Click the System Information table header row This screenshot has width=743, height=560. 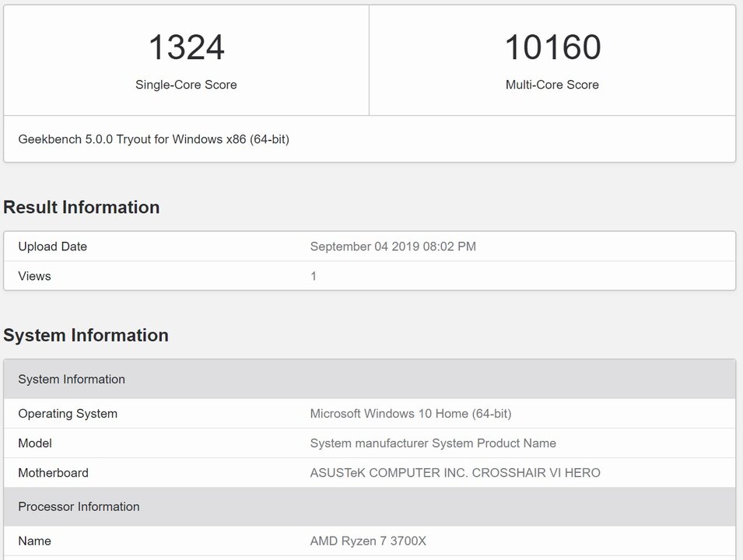(x=370, y=379)
